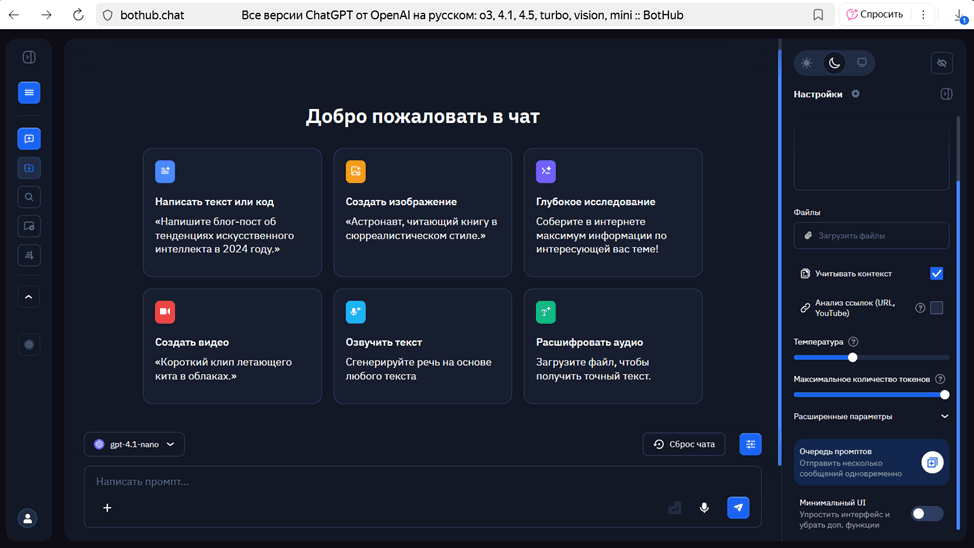Select the dark theme moon icon
Image resolution: width=974 pixels, height=548 pixels.
pos(834,63)
